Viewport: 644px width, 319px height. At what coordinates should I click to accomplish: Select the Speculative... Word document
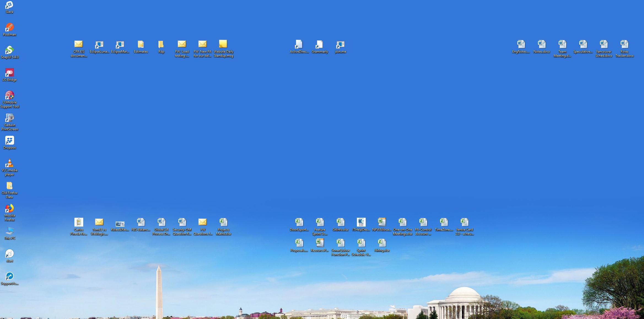coord(583,47)
